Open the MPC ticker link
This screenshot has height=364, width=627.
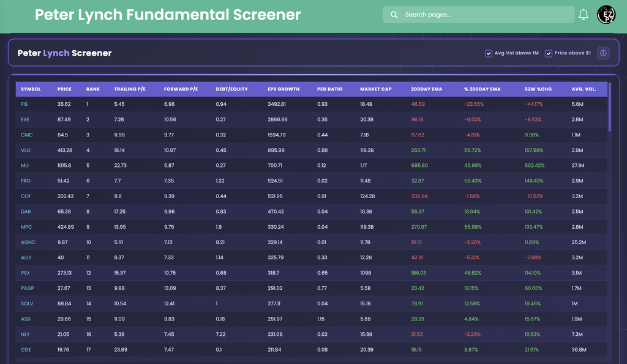tap(26, 227)
